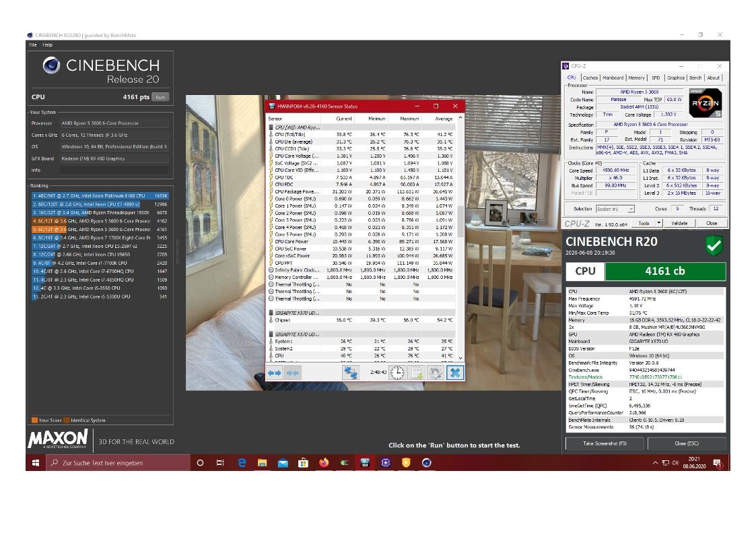Open Cinebench Help menu
The image size is (756, 535).
click(x=47, y=45)
